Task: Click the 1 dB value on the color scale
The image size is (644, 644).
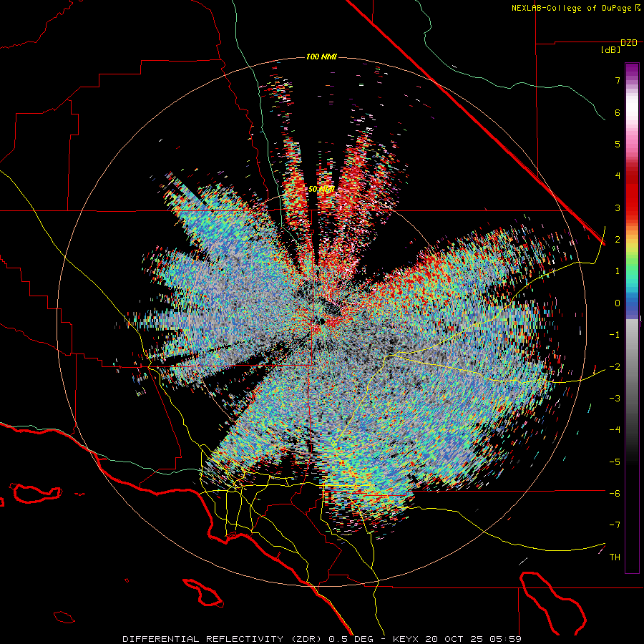Action: coord(618,271)
